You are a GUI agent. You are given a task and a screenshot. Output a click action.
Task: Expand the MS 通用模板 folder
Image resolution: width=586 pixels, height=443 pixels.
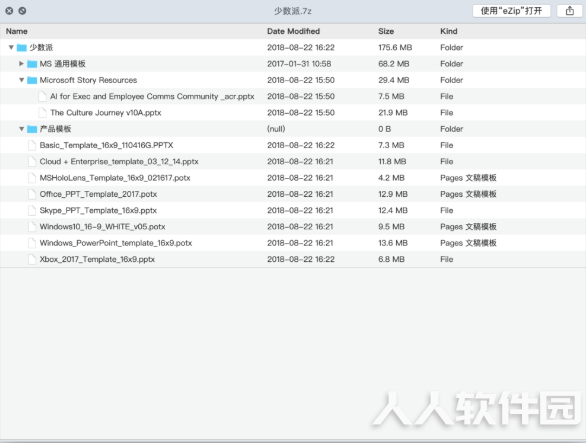[21, 64]
